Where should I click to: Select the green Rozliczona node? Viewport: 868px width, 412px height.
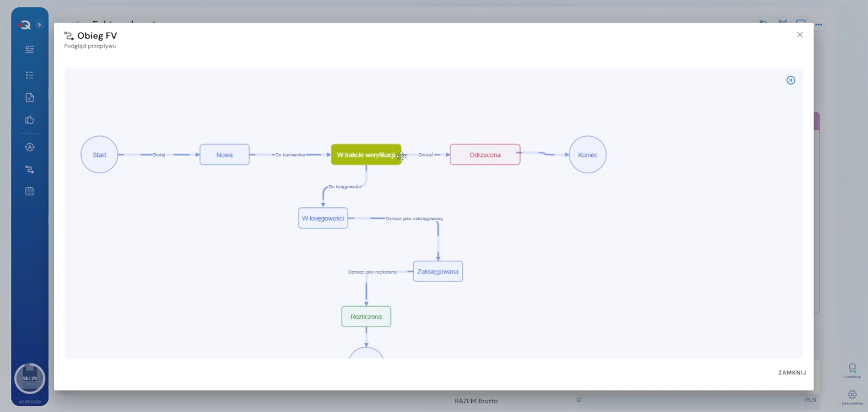(x=366, y=317)
